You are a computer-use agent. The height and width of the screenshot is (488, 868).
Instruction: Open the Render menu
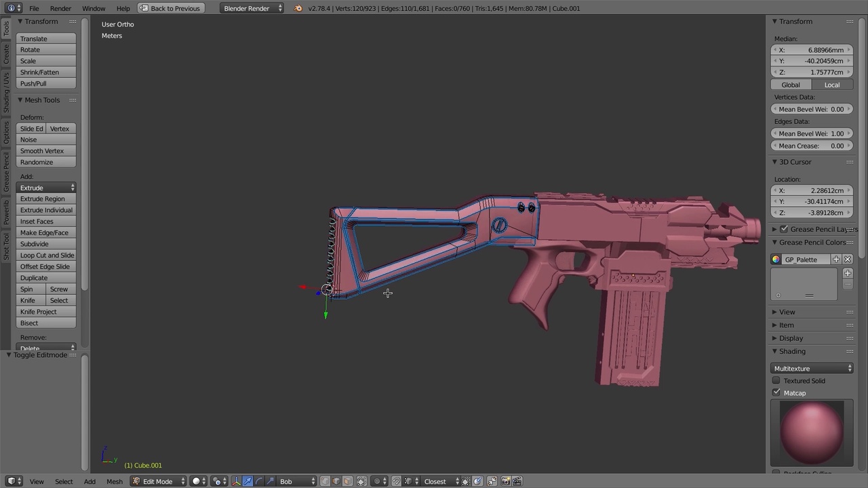pyautogui.click(x=60, y=8)
